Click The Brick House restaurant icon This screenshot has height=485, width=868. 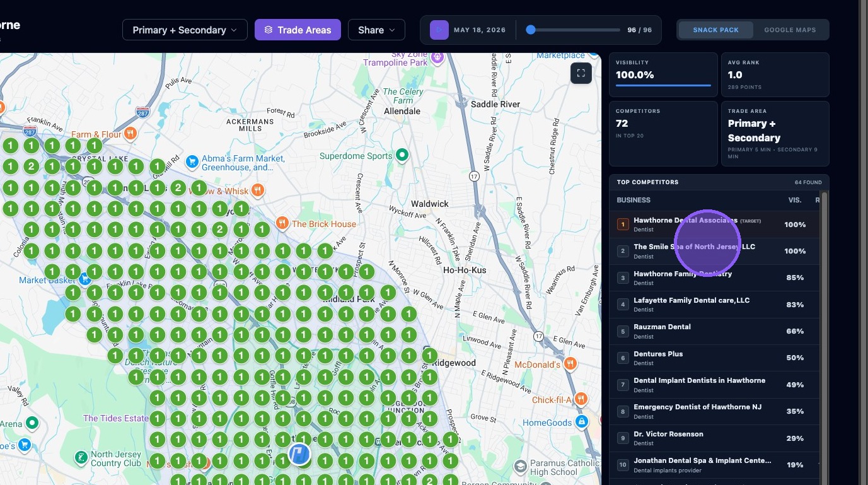[x=282, y=223]
